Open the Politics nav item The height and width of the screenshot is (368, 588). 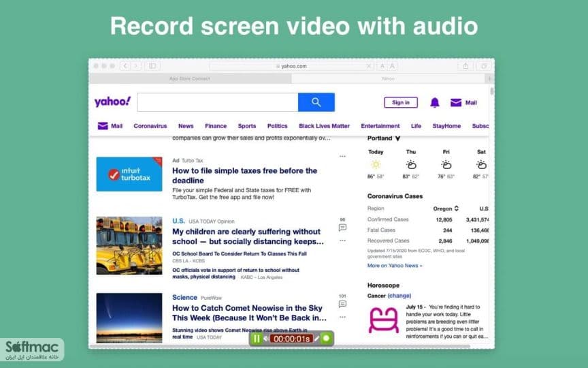tap(277, 126)
